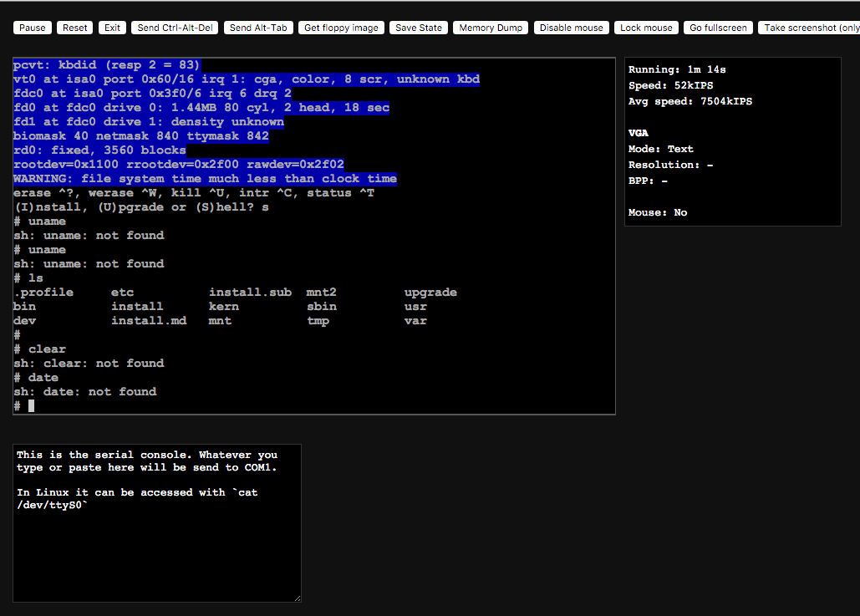Focus the VM text console screen
Viewport: 860px width, 616px height.
point(313,234)
